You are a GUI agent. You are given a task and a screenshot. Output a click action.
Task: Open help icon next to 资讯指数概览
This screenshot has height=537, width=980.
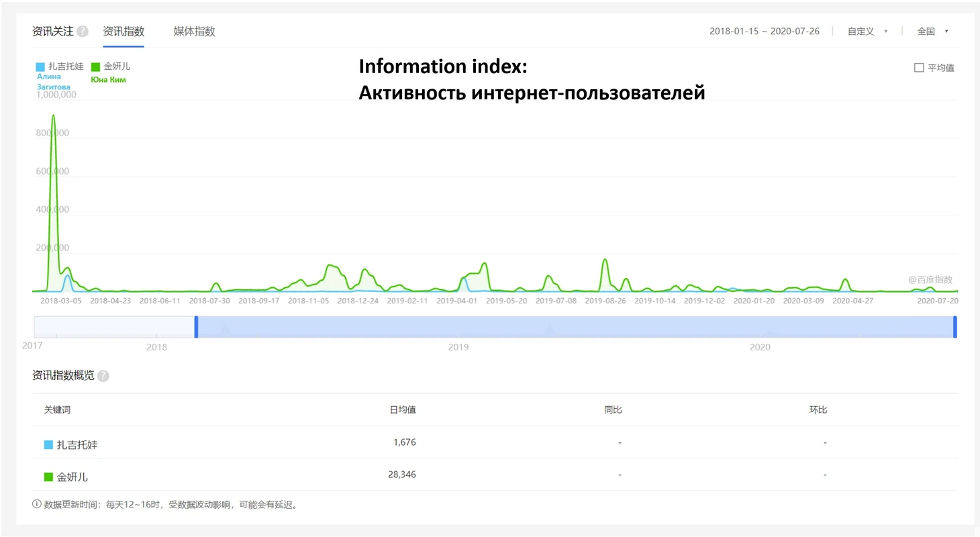[x=103, y=376]
